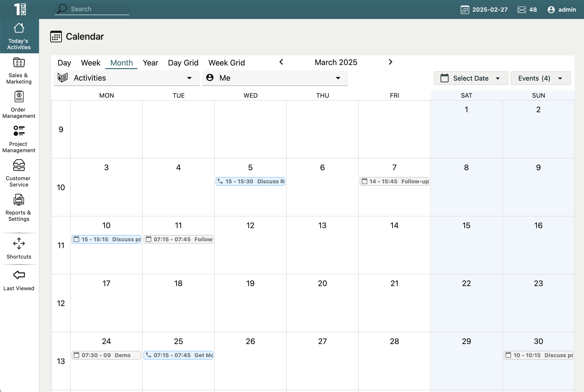Viewport: 584px width, 392px height.
Task: Open Customer Service sidebar icon
Action: 19,165
